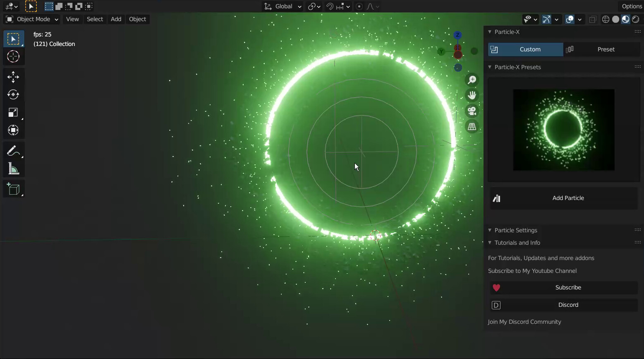The image size is (644, 359).
Task: Open the View menu
Action: (x=72, y=19)
